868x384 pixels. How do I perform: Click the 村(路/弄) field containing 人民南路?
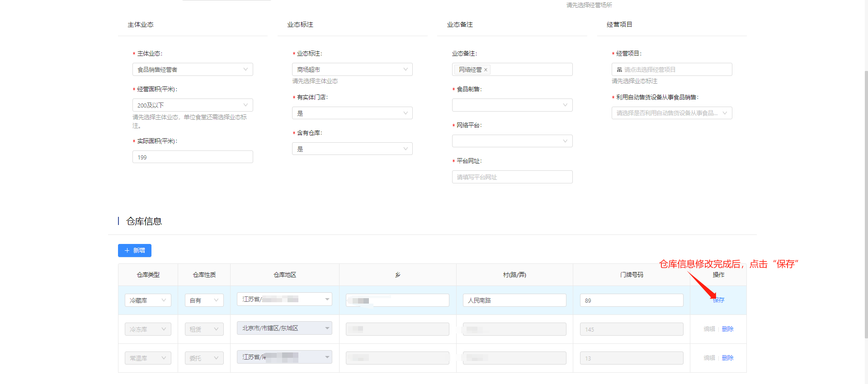point(514,300)
